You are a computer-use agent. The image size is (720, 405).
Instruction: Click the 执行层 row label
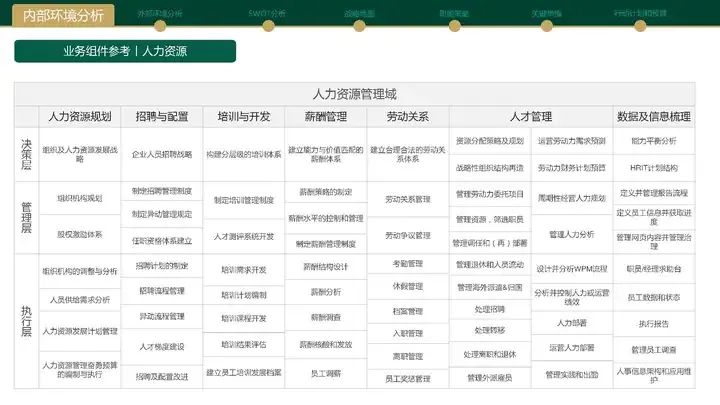[x=26, y=320]
